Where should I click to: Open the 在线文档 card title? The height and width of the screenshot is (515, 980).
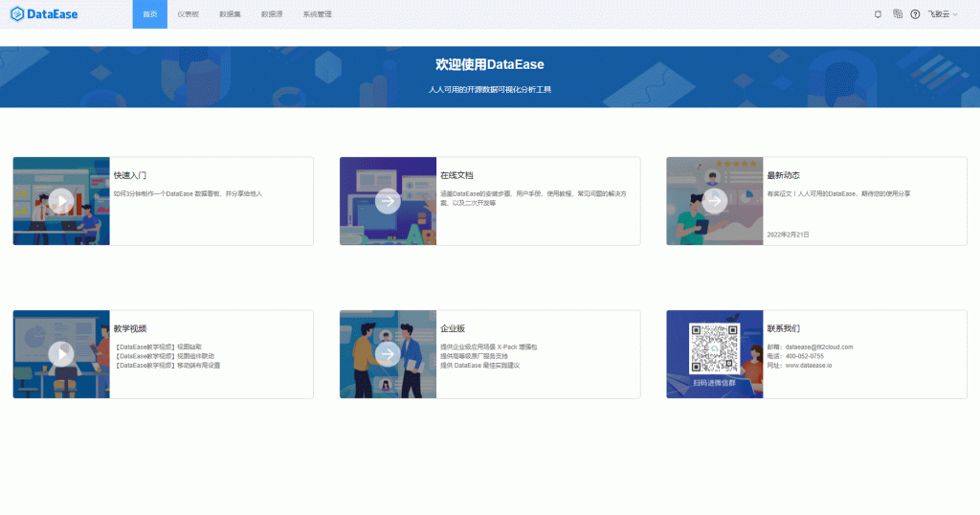(457, 175)
